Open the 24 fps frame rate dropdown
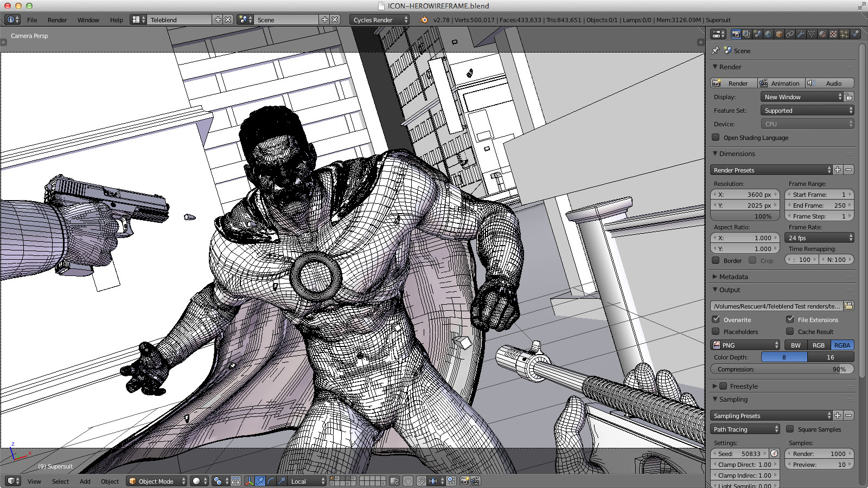This screenshot has width=868, height=488. click(x=819, y=237)
